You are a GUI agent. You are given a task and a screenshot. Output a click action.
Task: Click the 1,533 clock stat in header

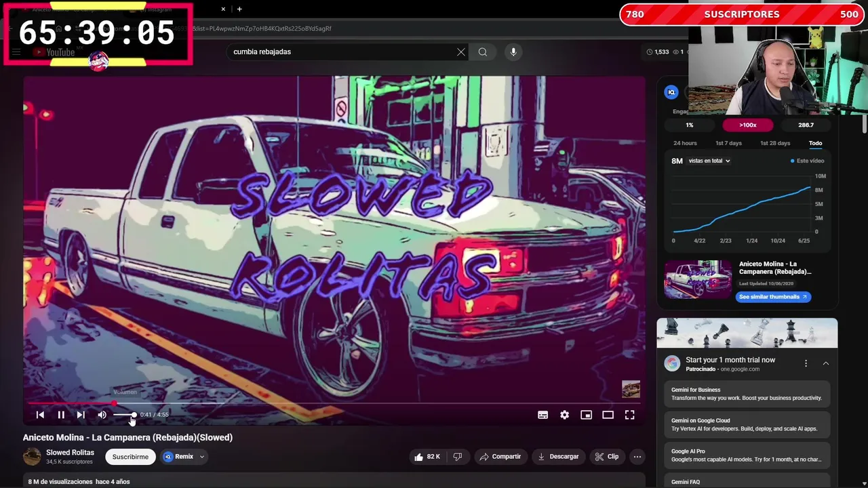tap(657, 52)
